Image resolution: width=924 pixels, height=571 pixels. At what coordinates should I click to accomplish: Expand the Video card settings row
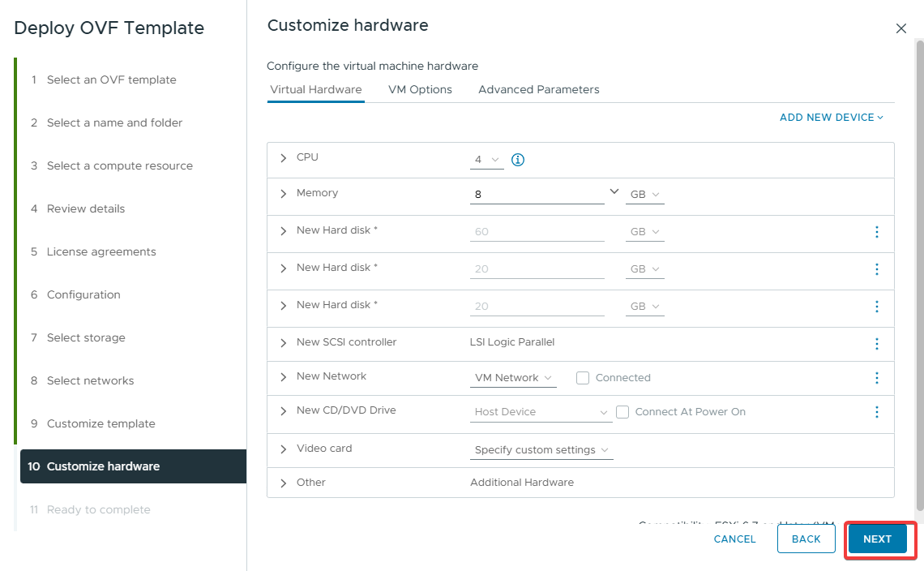coord(283,449)
